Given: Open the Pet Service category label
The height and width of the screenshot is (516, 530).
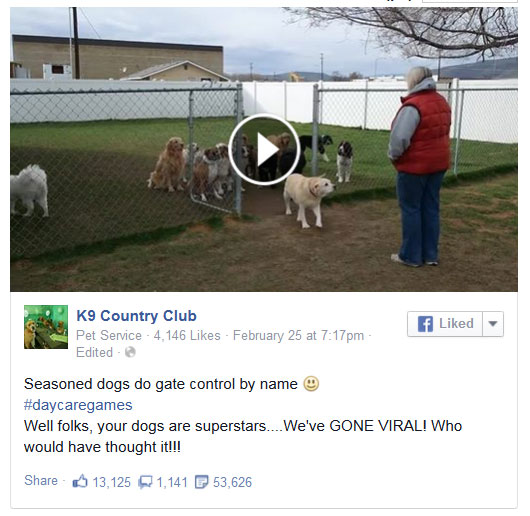Looking at the screenshot, I should click(x=109, y=336).
